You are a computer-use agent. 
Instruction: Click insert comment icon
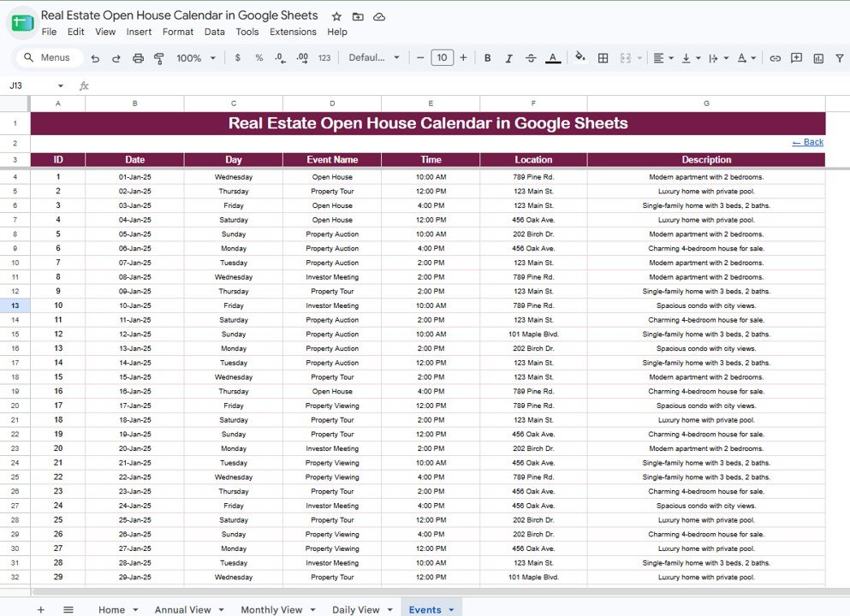[796, 58]
